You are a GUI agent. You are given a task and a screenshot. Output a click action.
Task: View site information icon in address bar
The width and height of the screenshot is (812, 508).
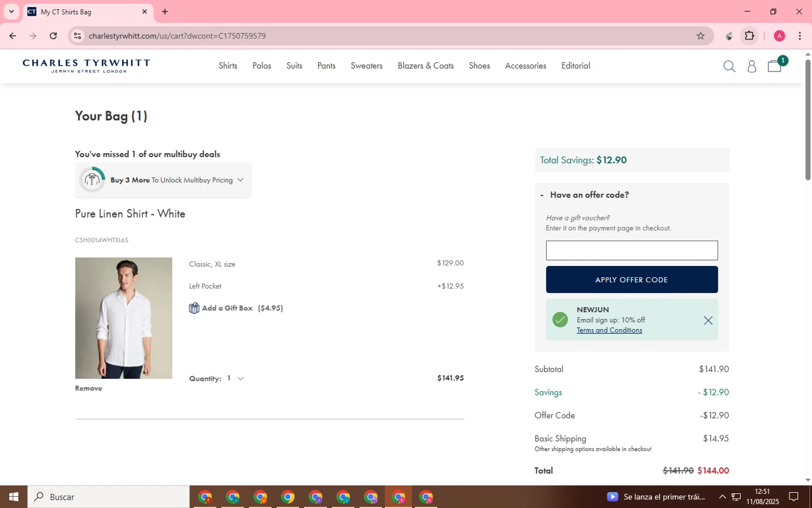(77, 36)
